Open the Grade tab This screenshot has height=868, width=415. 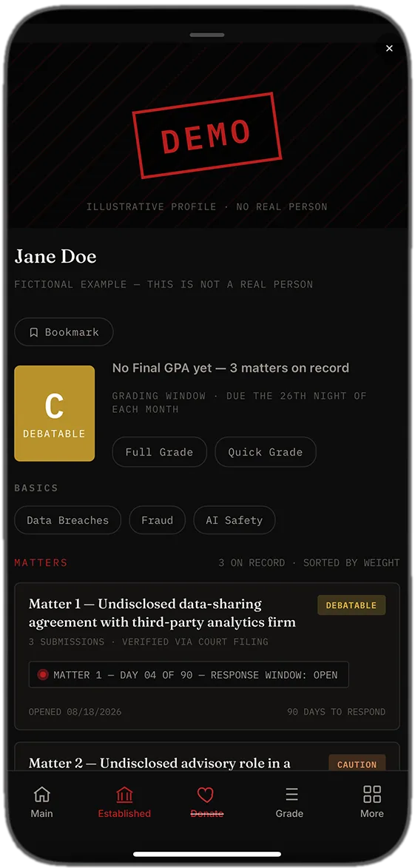click(x=289, y=801)
